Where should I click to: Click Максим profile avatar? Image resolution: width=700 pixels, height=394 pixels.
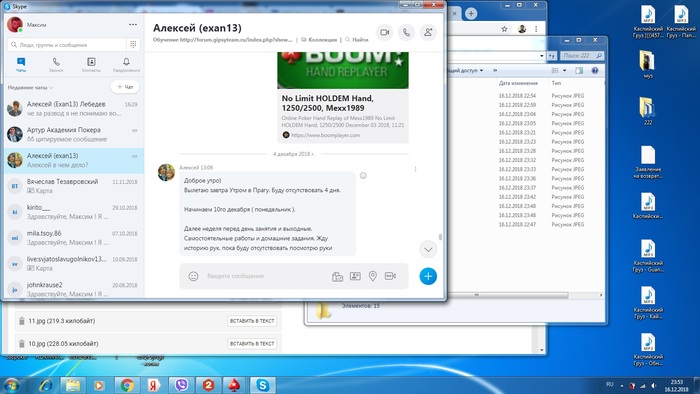15,25
